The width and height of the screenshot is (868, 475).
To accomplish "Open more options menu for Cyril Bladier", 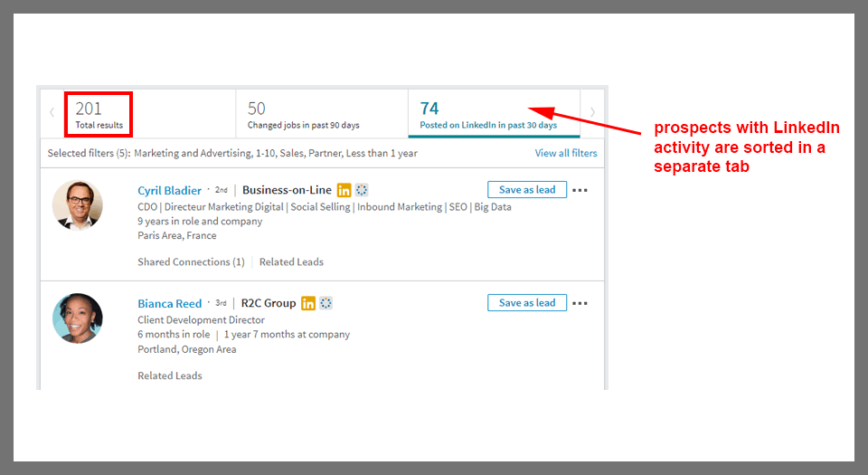I will [580, 190].
